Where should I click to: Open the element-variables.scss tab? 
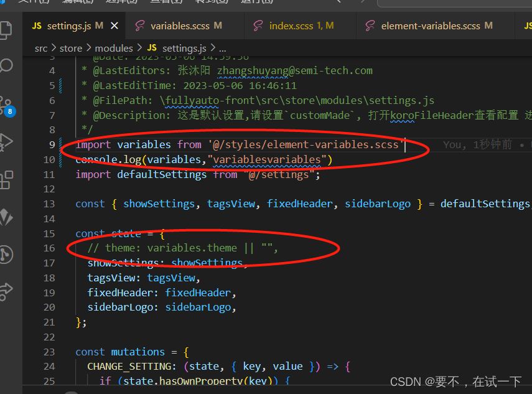click(436, 26)
